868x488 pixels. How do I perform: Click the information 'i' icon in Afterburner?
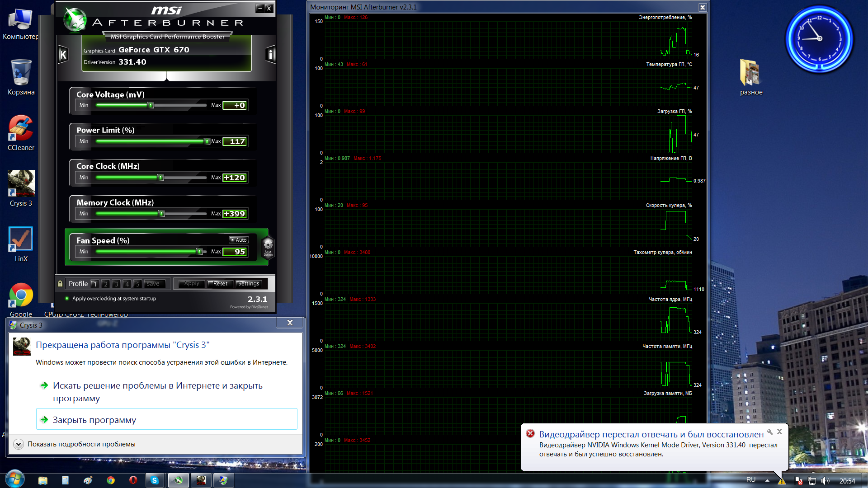pos(270,55)
